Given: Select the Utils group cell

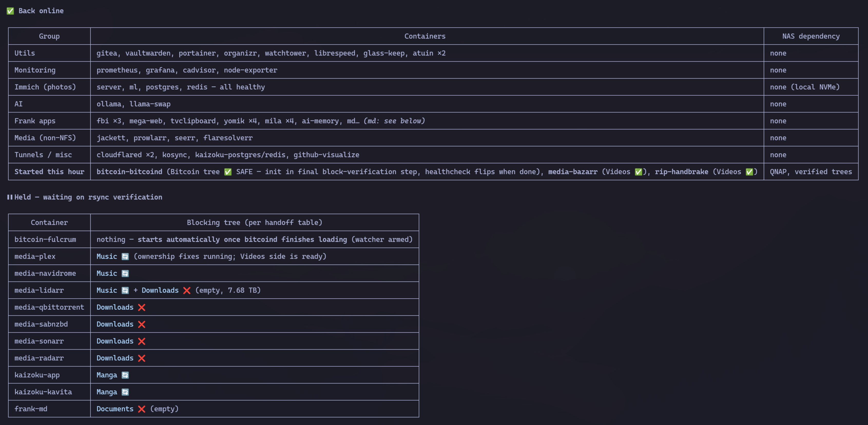Looking at the screenshot, I should pyautogui.click(x=49, y=53).
